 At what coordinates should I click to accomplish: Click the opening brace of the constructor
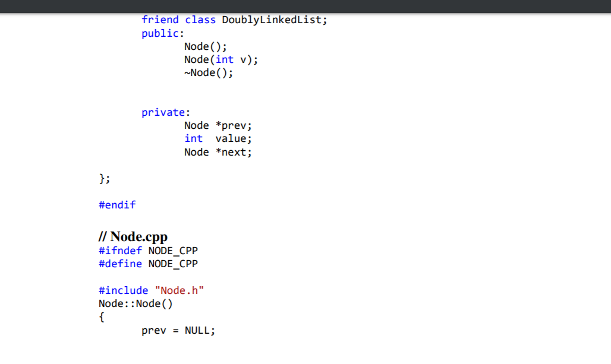(x=101, y=317)
